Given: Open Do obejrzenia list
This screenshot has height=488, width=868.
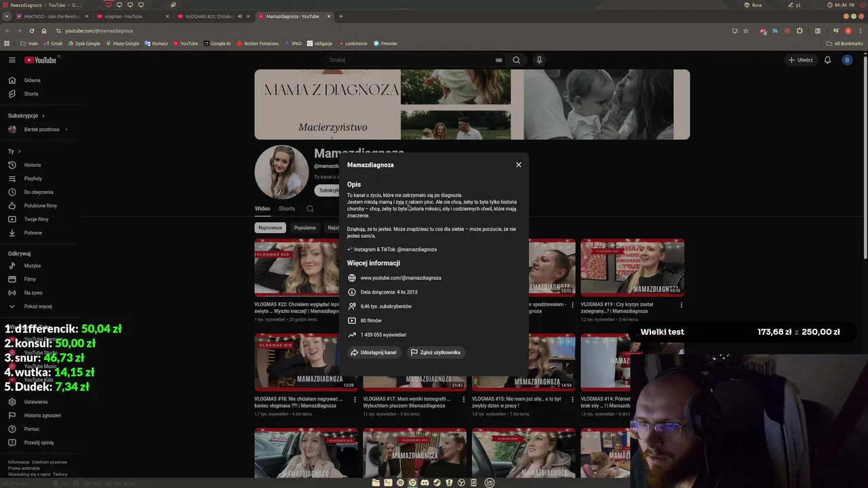Looking at the screenshot, I should pos(39,192).
